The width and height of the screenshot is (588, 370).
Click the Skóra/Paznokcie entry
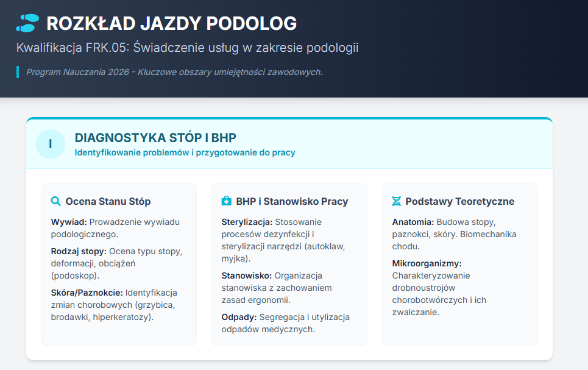114,305
